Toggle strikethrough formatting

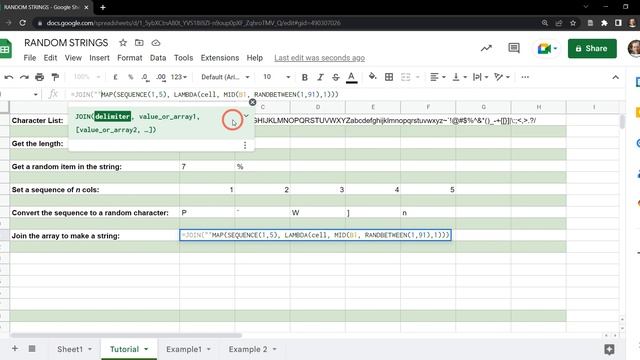pos(336,77)
